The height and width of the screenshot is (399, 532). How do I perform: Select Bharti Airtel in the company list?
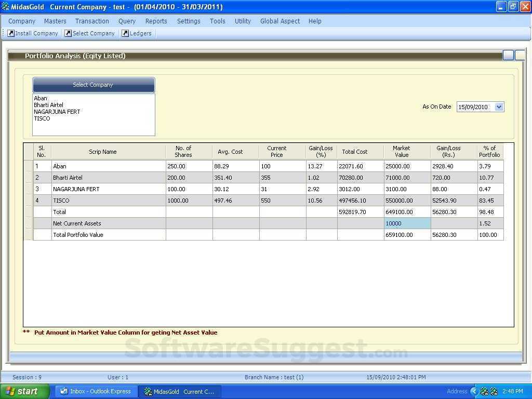pos(50,104)
